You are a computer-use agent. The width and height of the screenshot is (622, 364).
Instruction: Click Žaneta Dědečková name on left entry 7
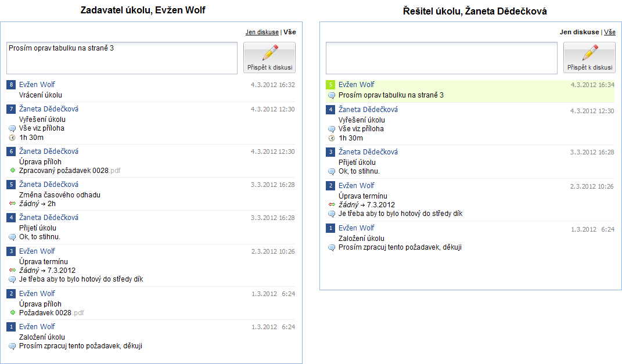pos(49,109)
